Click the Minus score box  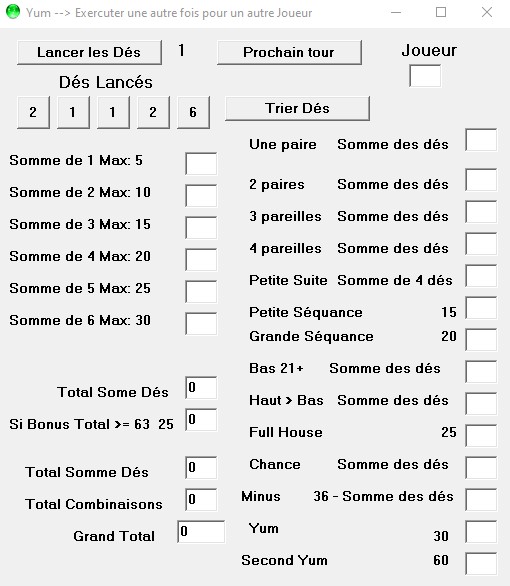[481, 500]
